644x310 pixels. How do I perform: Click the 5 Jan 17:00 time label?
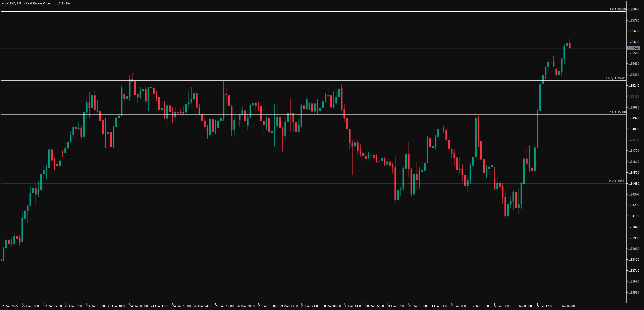coord(545,306)
